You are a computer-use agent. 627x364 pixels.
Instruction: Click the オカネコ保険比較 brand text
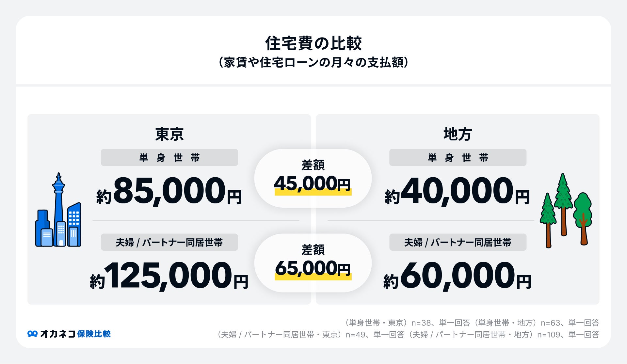click(x=75, y=334)
